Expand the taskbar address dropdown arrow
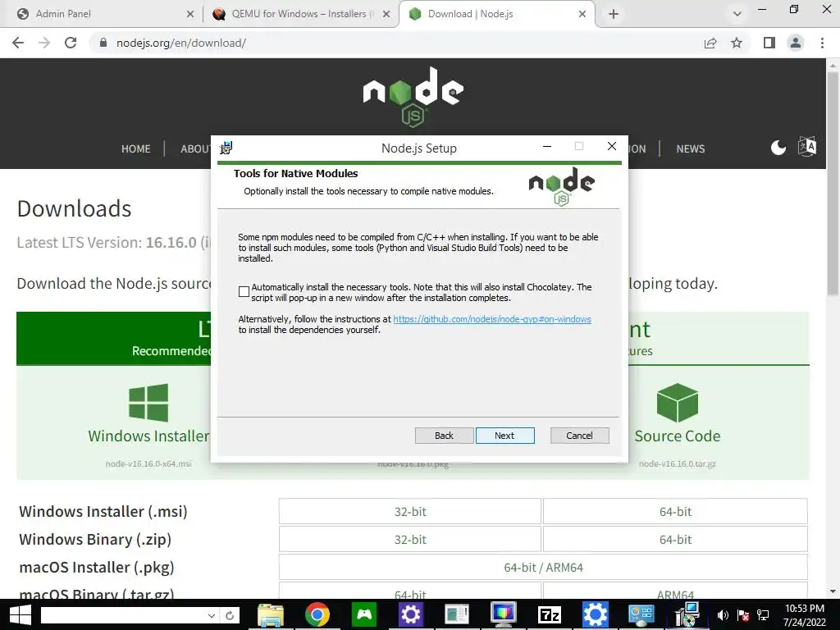840x630 pixels. (x=212, y=615)
